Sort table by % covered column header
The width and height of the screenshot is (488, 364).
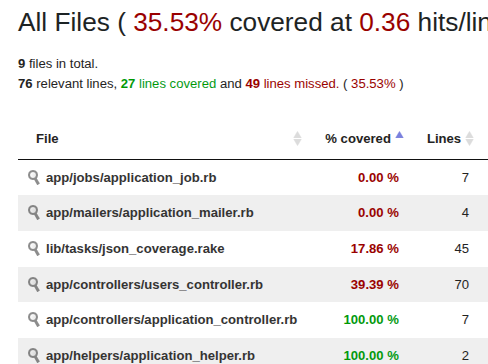coord(358,139)
